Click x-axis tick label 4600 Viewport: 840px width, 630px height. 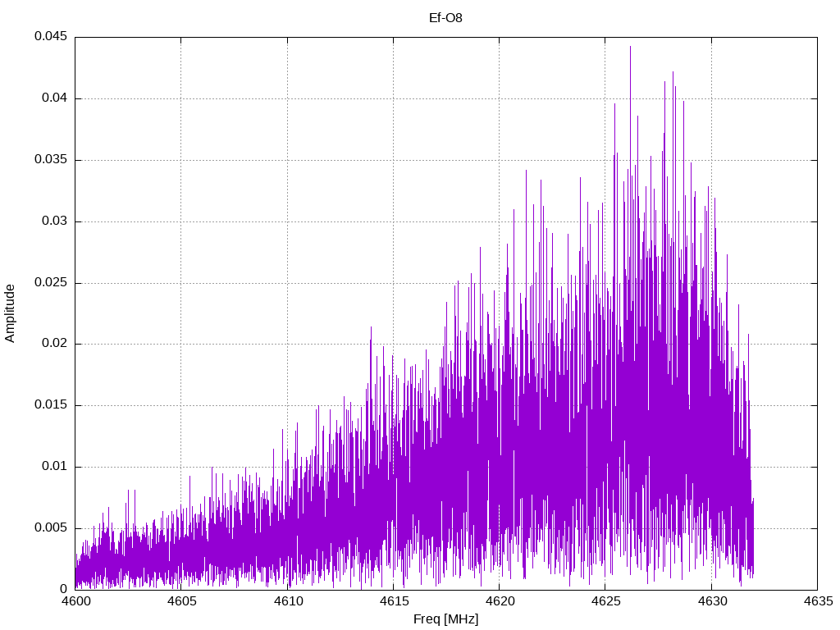click(75, 601)
